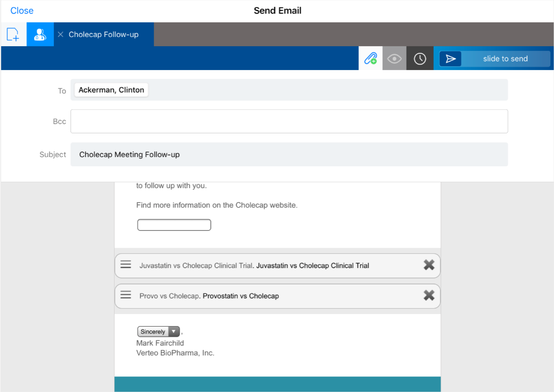Click the Subject field Cholecap Meeting Follow-up
554x392 pixels.
289,154
